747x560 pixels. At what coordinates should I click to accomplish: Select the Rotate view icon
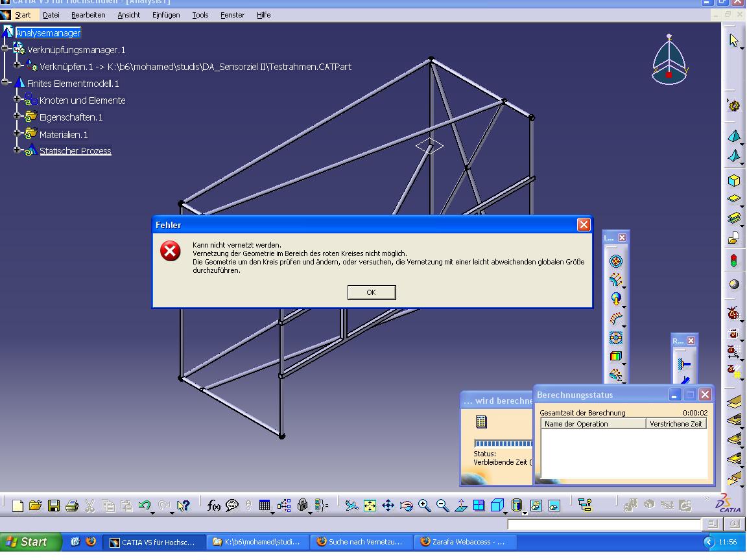tap(406, 506)
